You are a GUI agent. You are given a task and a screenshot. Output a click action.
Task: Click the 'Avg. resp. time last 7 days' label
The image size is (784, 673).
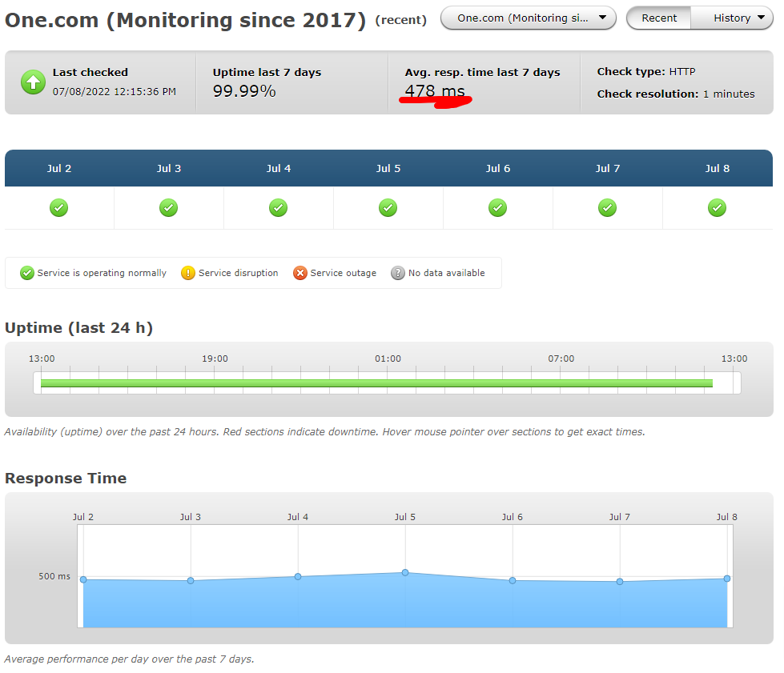(483, 73)
